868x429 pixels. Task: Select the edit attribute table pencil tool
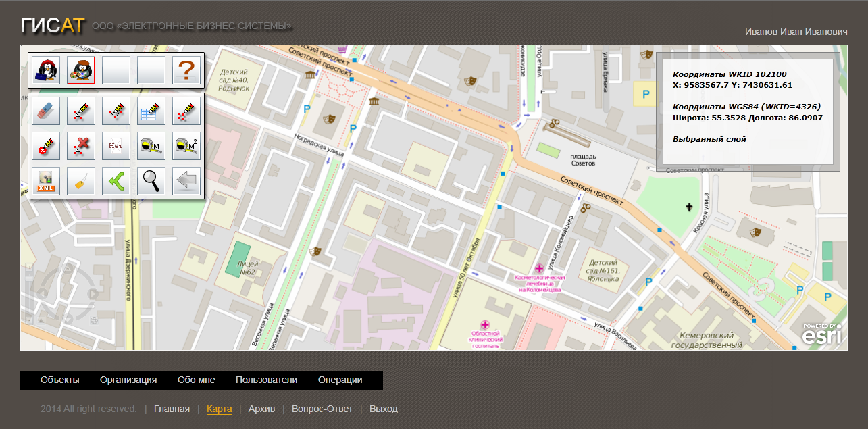coord(151,111)
